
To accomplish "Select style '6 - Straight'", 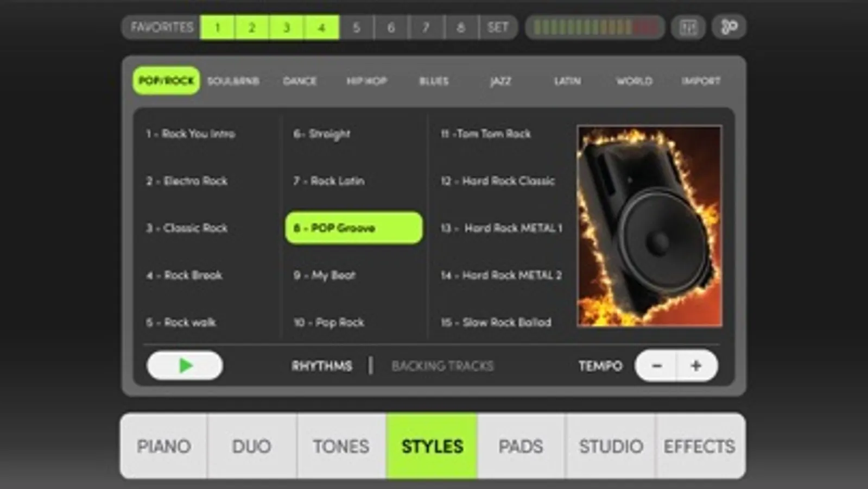I will coord(322,134).
